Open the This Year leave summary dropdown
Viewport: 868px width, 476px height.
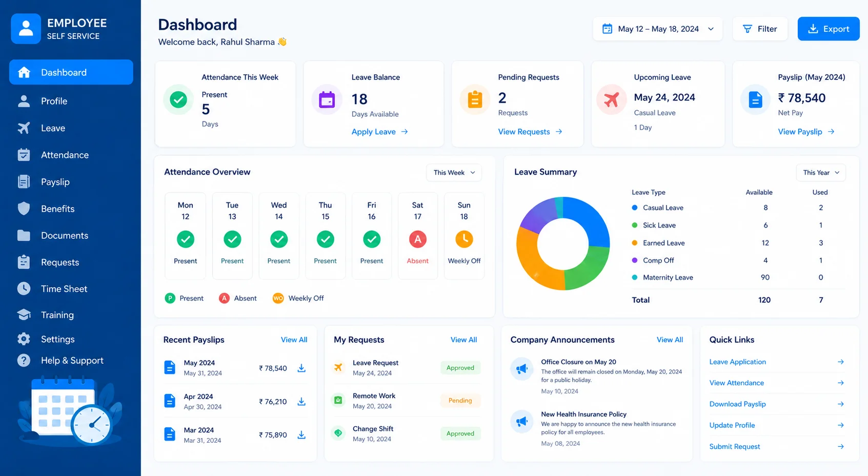[x=821, y=173]
